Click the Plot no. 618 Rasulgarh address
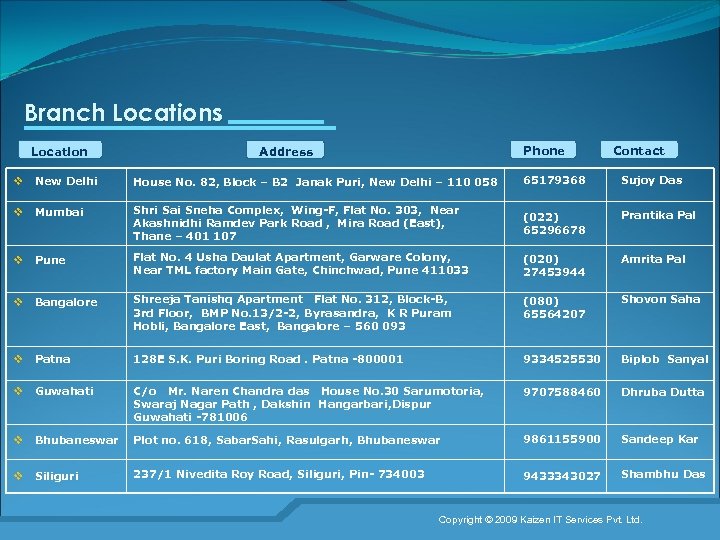 pos(287,440)
